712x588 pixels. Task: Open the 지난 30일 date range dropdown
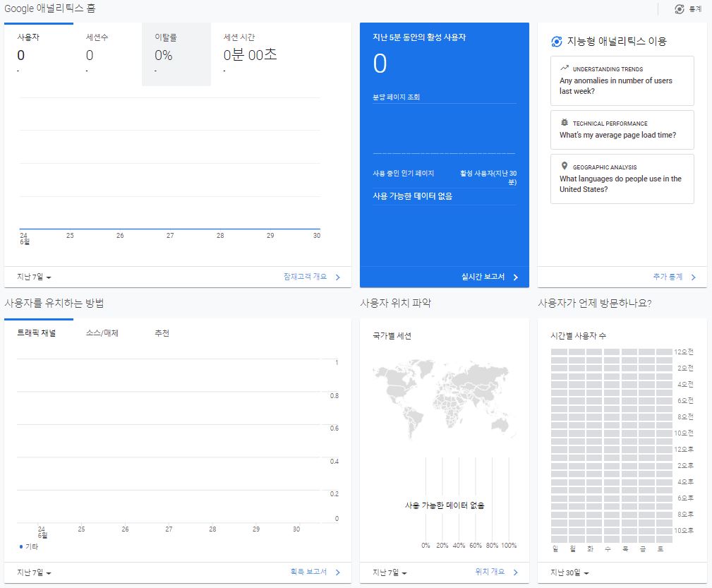click(x=569, y=572)
